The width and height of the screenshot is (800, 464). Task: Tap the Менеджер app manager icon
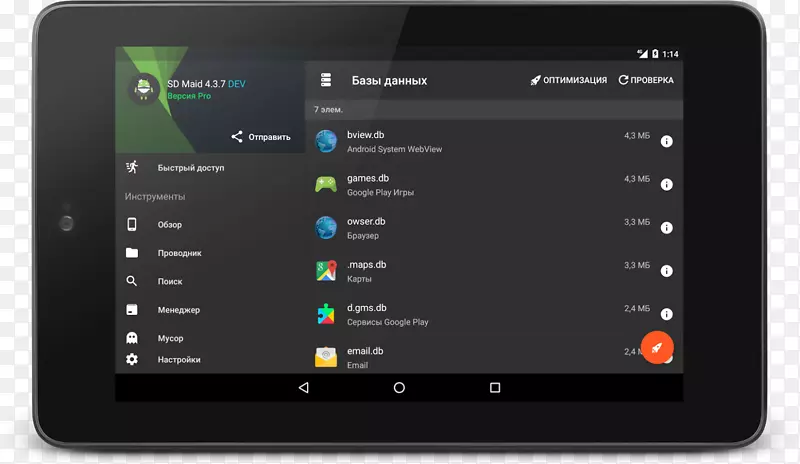[x=132, y=309]
